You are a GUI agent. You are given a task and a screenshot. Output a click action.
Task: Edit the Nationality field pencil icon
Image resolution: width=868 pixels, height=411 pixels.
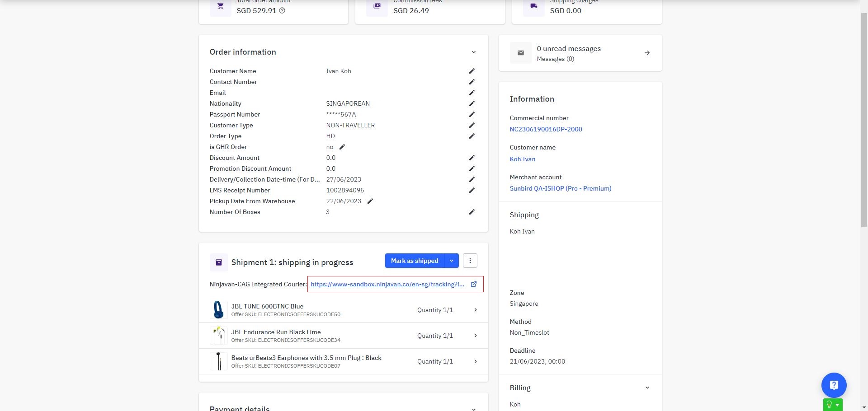pos(472,103)
